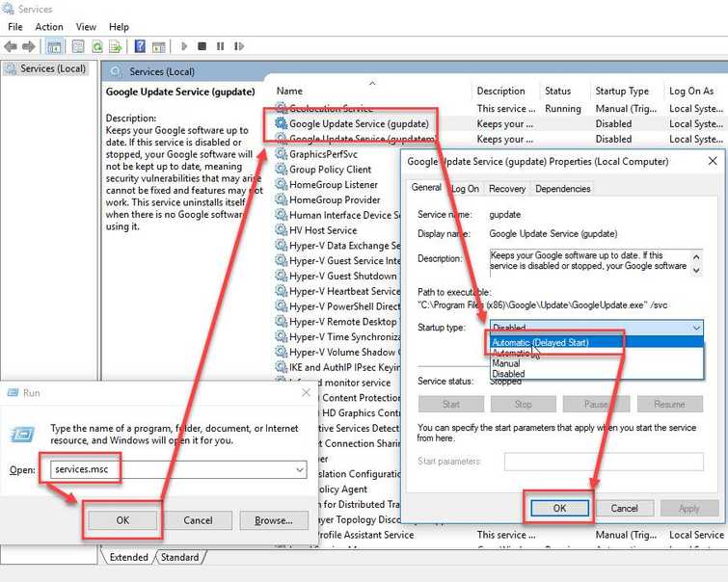Image resolution: width=728 pixels, height=582 pixels.
Task: Sort by the Status column header
Action: (x=557, y=91)
